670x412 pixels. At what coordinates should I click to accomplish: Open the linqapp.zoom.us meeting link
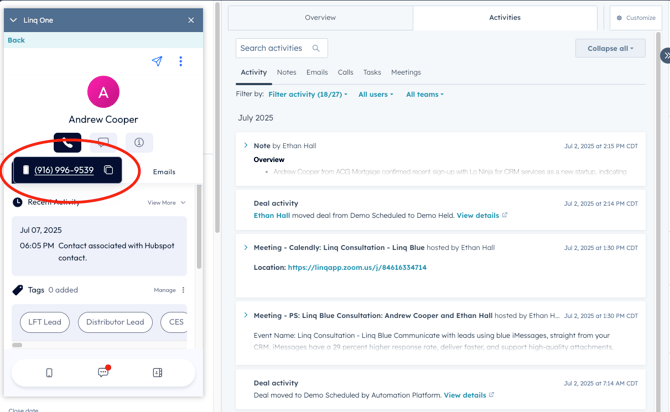coord(357,268)
